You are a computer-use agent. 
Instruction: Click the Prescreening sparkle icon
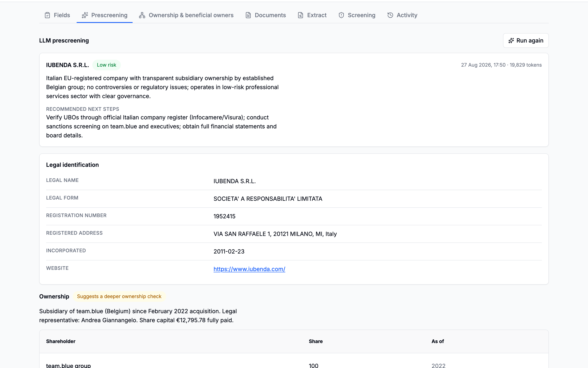(x=85, y=15)
